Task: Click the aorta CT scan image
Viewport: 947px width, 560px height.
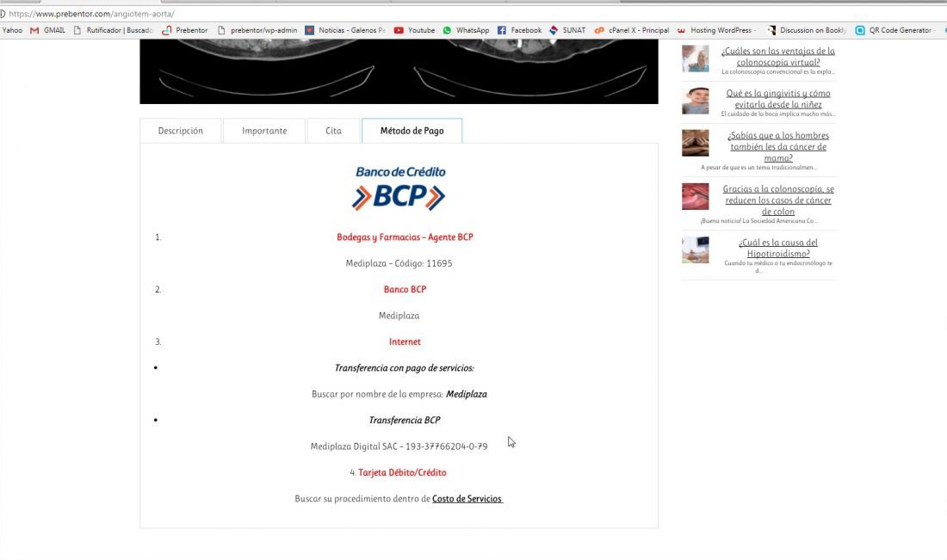Action: pyautogui.click(x=399, y=71)
